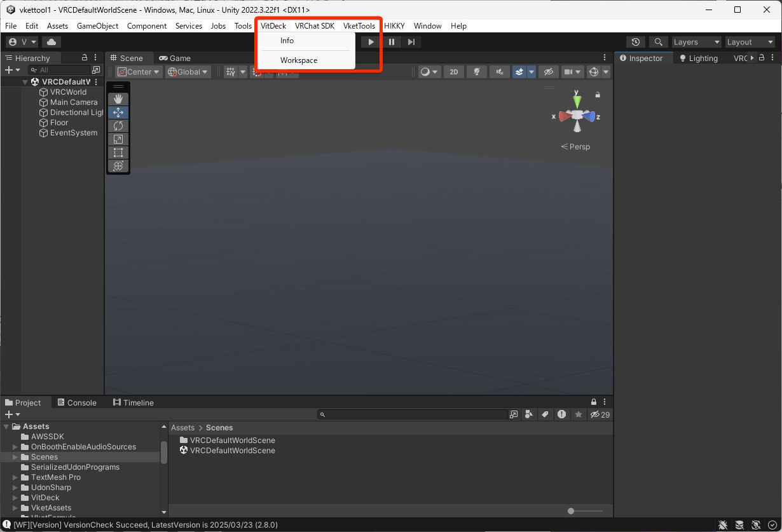Toggle 2D scene view mode
Screen dimensions: 782x532
pos(454,72)
